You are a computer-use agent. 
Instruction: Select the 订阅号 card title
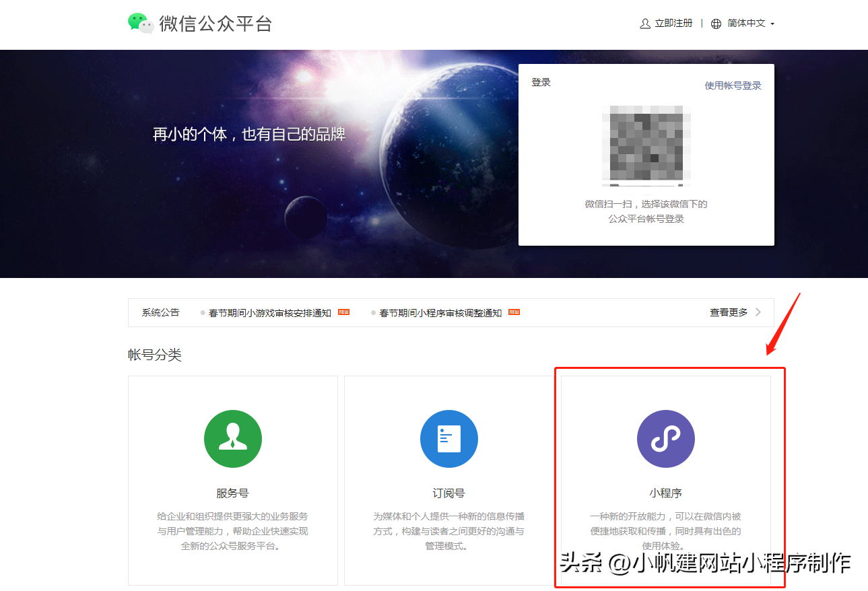[448, 493]
